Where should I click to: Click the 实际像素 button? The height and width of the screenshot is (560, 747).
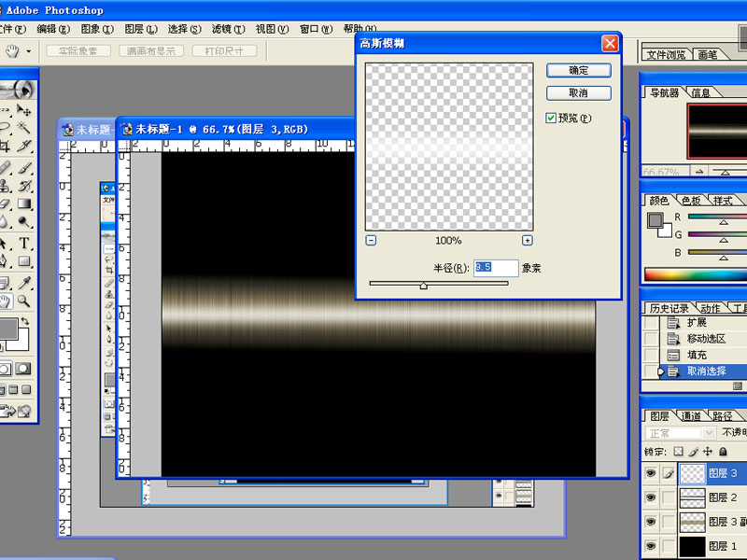[78, 51]
